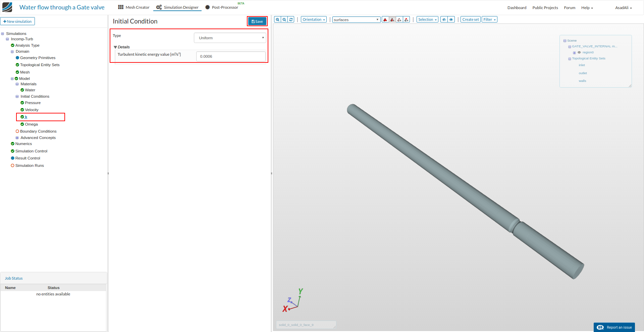Open the Help menu
Image resolution: width=644 pixels, height=332 pixels.
[x=587, y=8]
